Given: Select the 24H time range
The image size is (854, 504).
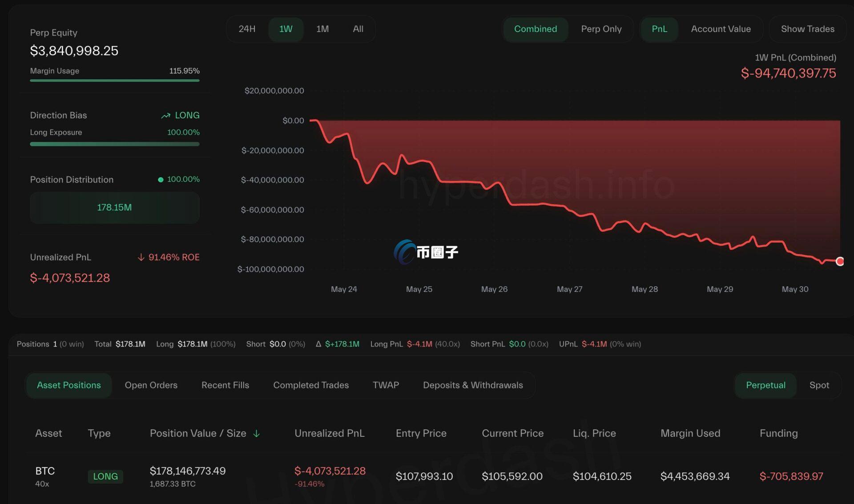Looking at the screenshot, I should pyautogui.click(x=247, y=29).
